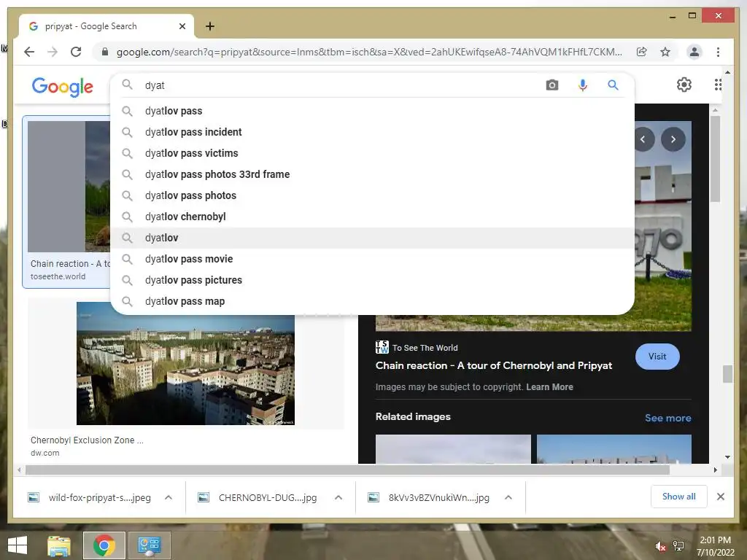Open a new tab with the plus button
Viewport: 747px width, 560px height.
pos(209,26)
